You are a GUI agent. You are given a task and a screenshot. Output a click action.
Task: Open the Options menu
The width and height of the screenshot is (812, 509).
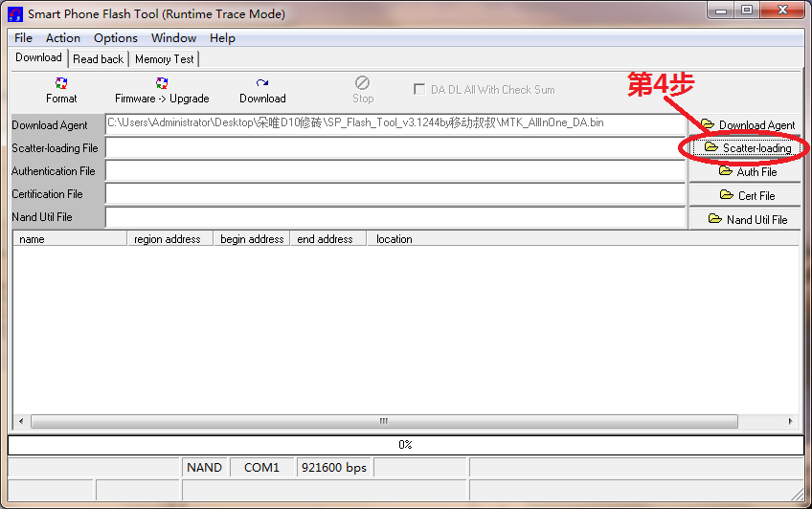(116, 37)
